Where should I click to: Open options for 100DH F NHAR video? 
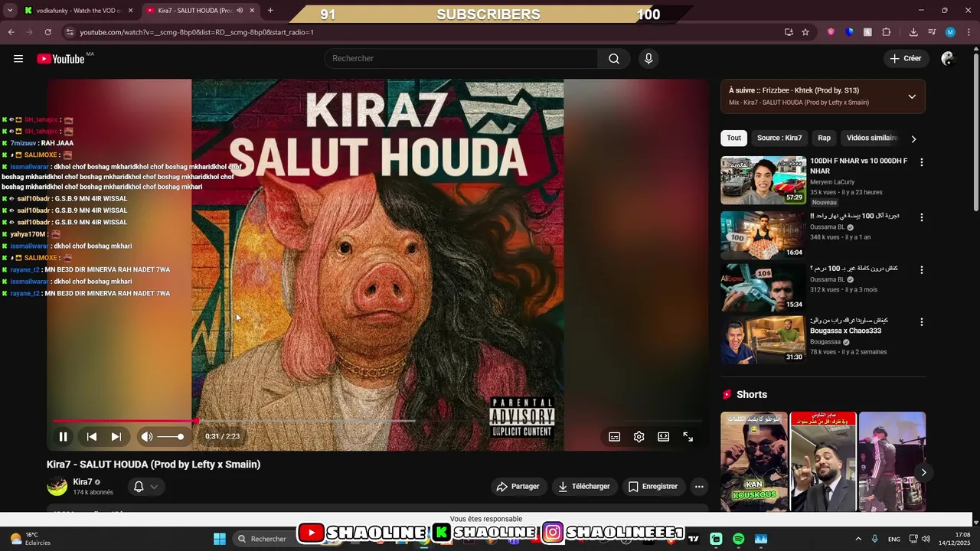(x=921, y=162)
